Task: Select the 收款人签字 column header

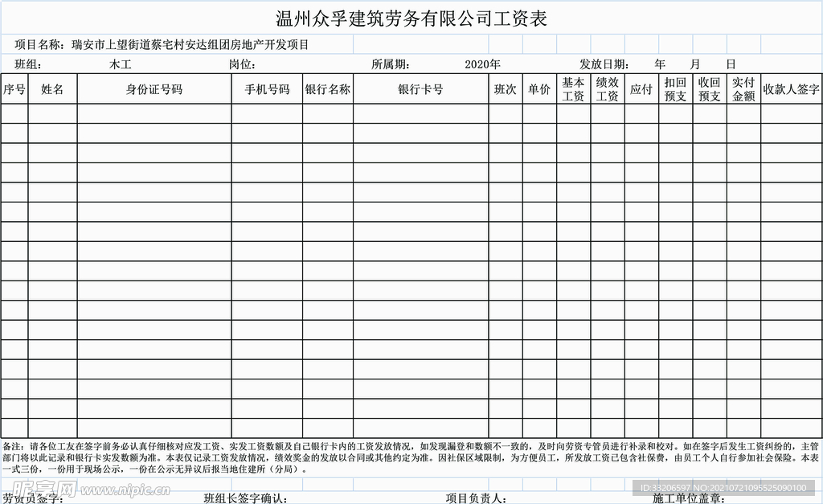Action: [x=792, y=88]
